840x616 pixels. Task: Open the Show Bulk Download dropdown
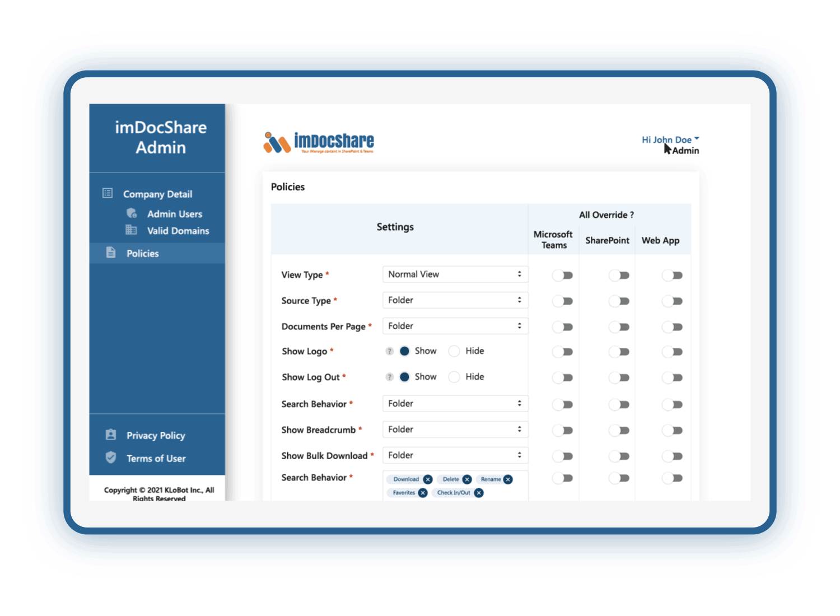[455, 455]
